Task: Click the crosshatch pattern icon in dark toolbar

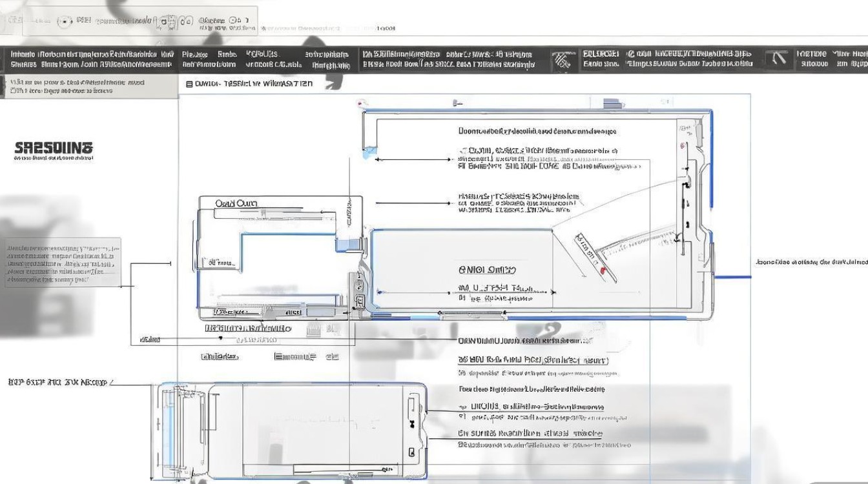Action: pos(563,61)
